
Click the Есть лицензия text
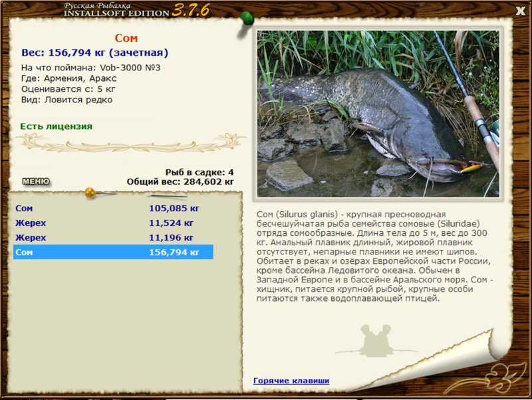(56, 126)
